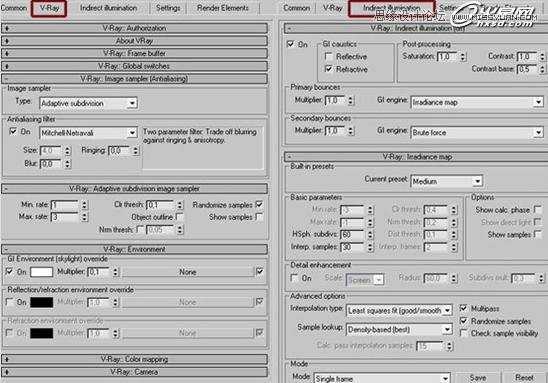Toggle Randomize samples in Advanced options
The height and width of the screenshot is (383, 548).
[x=463, y=321]
